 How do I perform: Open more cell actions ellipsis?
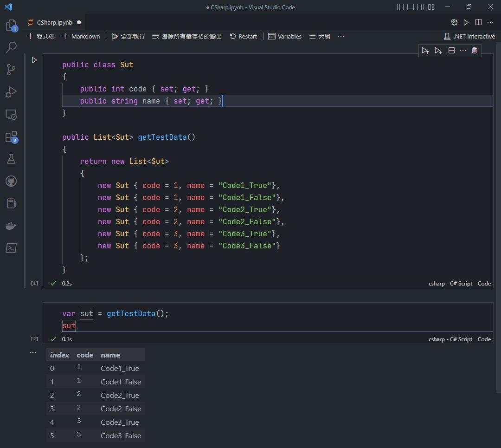462,51
